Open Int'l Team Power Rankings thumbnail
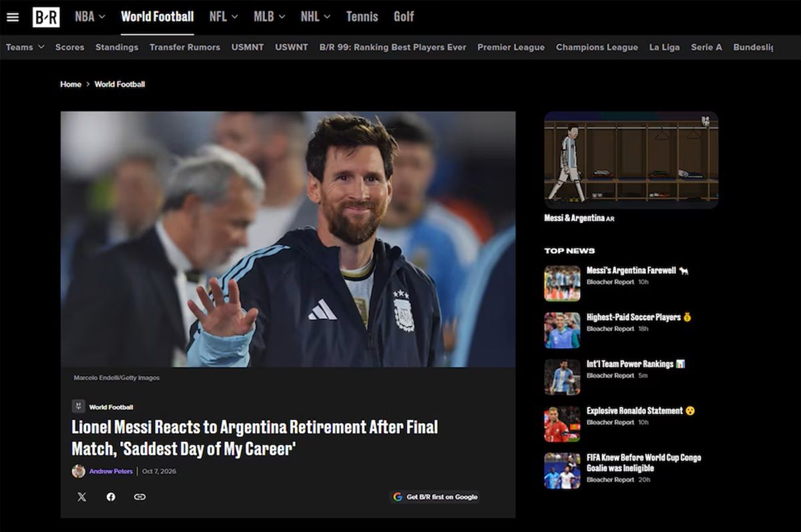 click(562, 377)
